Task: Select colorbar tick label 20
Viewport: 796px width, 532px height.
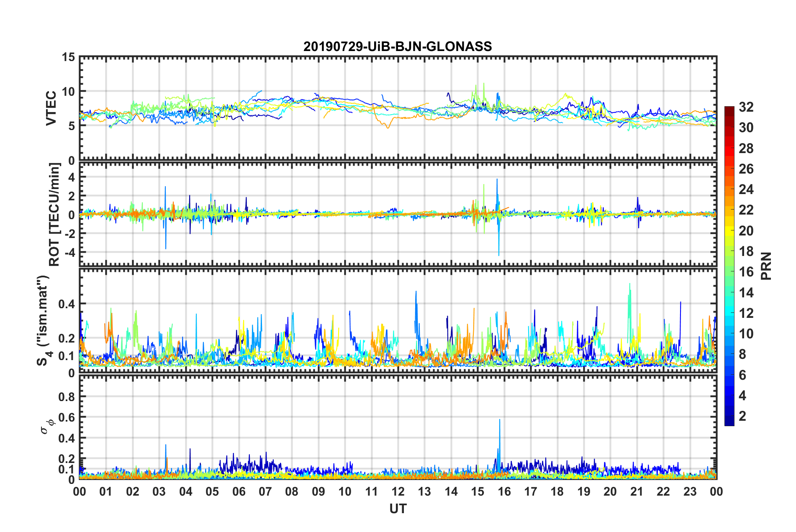Action: [x=746, y=231]
